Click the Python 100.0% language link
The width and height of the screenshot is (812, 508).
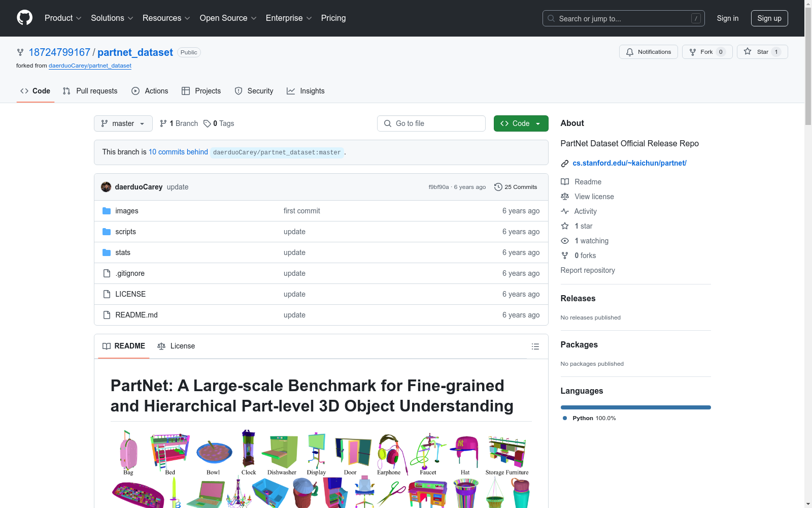[x=589, y=418]
